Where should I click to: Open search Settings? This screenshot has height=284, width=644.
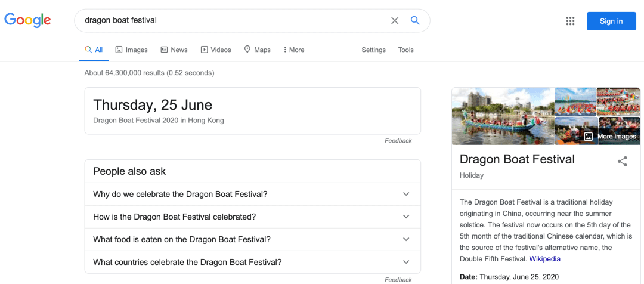click(x=373, y=50)
